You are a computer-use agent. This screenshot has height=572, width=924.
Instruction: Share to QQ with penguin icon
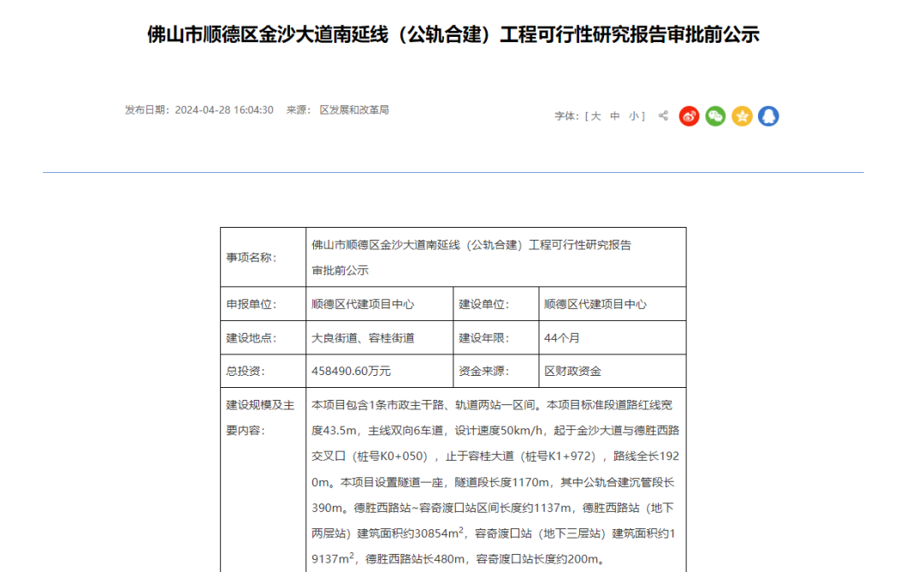click(x=768, y=116)
